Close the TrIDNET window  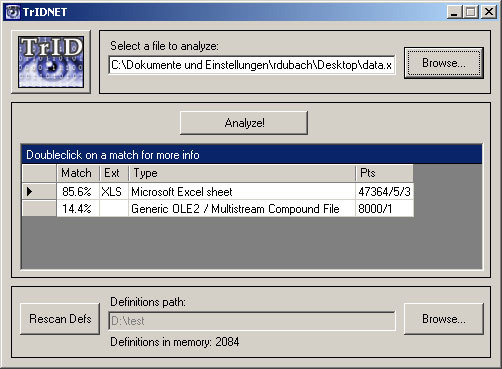point(489,12)
